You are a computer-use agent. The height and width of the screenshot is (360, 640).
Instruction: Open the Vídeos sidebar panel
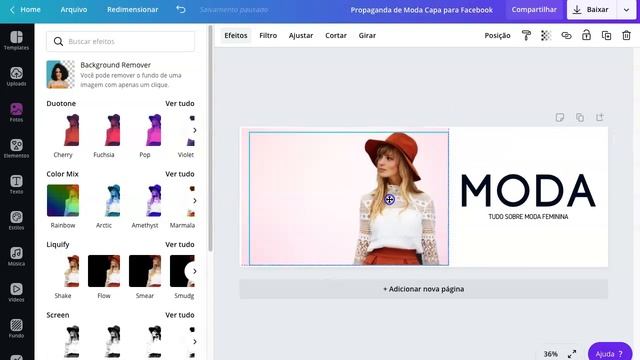(16, 292)
